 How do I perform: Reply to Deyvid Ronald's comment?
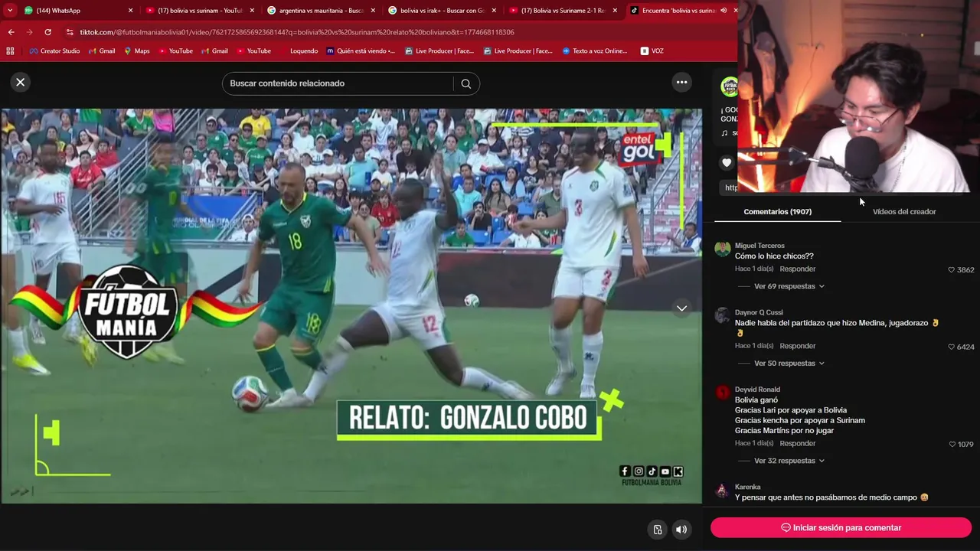click(797, 443)
